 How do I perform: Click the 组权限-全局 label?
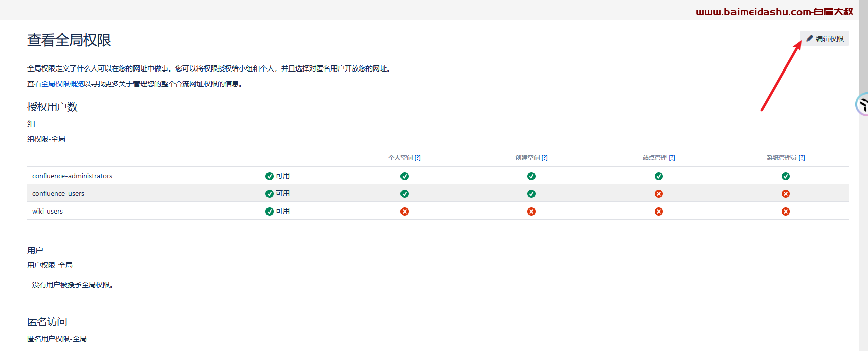pos(46,139)
